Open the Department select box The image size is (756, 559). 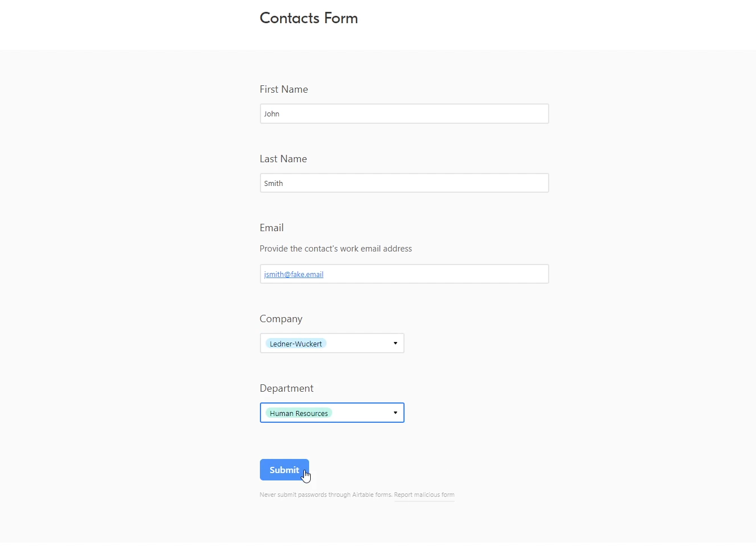(x=332, y=413)
